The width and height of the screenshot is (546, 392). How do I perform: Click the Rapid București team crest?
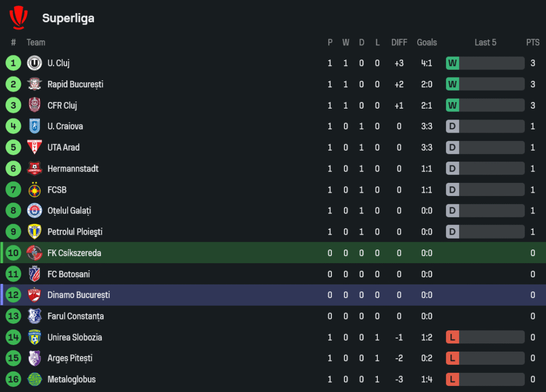pos(34,85)
